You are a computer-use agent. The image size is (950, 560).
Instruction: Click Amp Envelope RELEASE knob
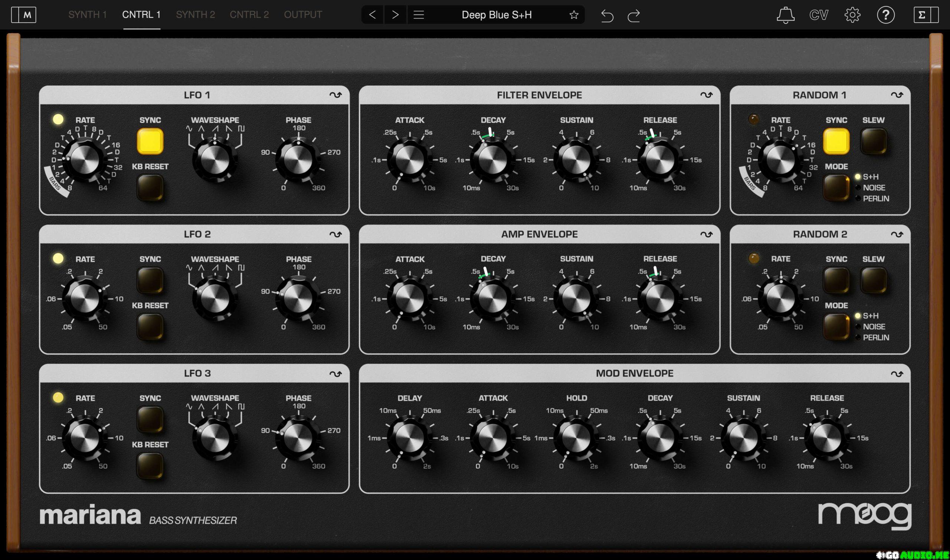tap(660, 298)
